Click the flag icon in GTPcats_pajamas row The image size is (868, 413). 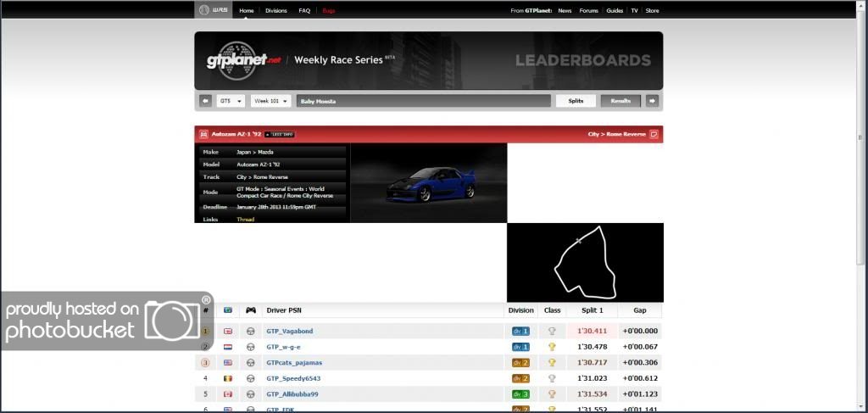click(x=227, y=363)
